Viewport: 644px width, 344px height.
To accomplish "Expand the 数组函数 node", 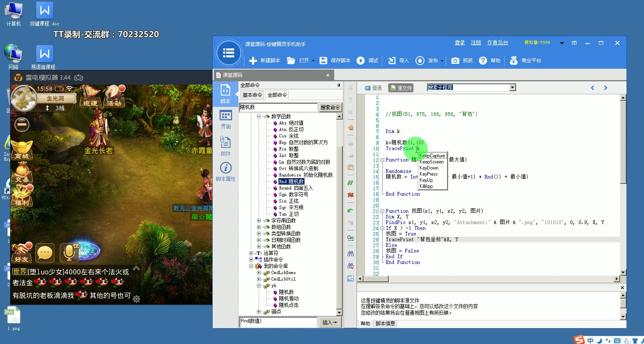I will (259, 227).
